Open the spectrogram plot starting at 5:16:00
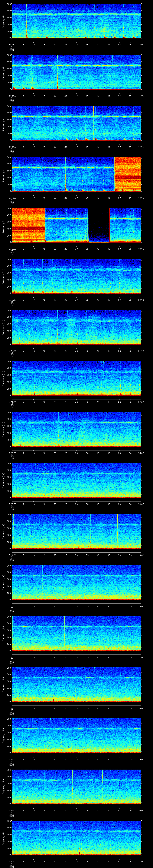The width and height of the screenshot is (153, 868). click(x=76, y=123)
